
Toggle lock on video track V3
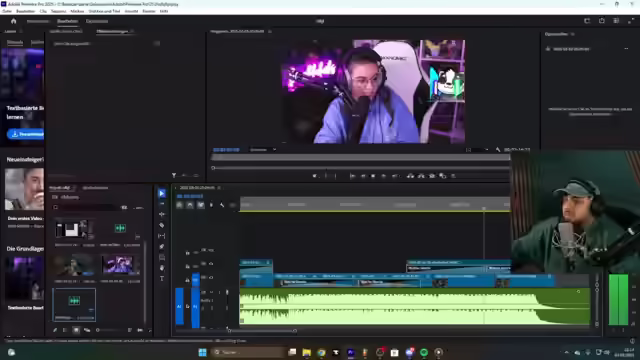click(187, 253)
